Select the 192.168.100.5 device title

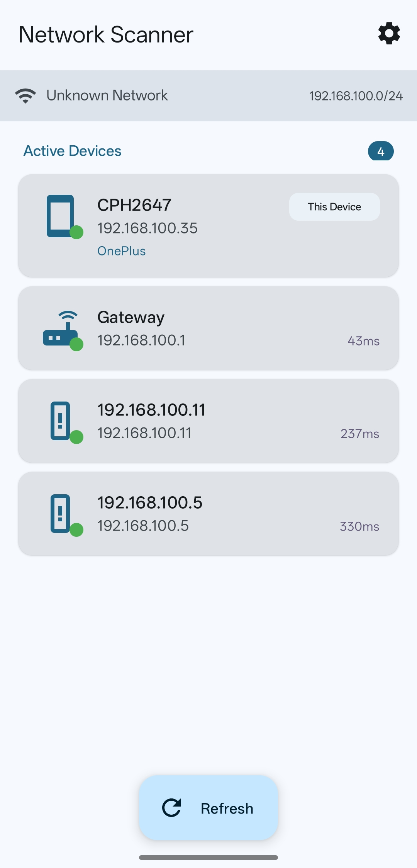tap(149, 503)
